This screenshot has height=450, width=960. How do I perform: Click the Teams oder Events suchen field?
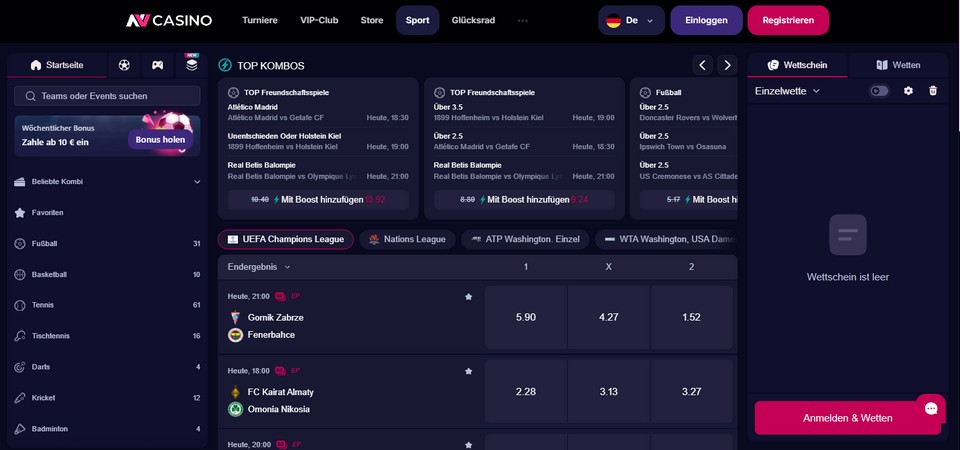coord(107,96)
